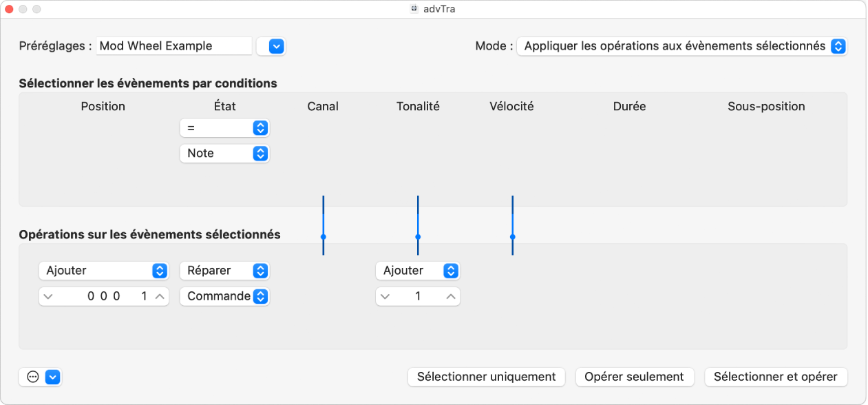Viewport: 868px width, 405px height.
Task: Decrease position value with down chevron
Action: click(x=47, y=297)
